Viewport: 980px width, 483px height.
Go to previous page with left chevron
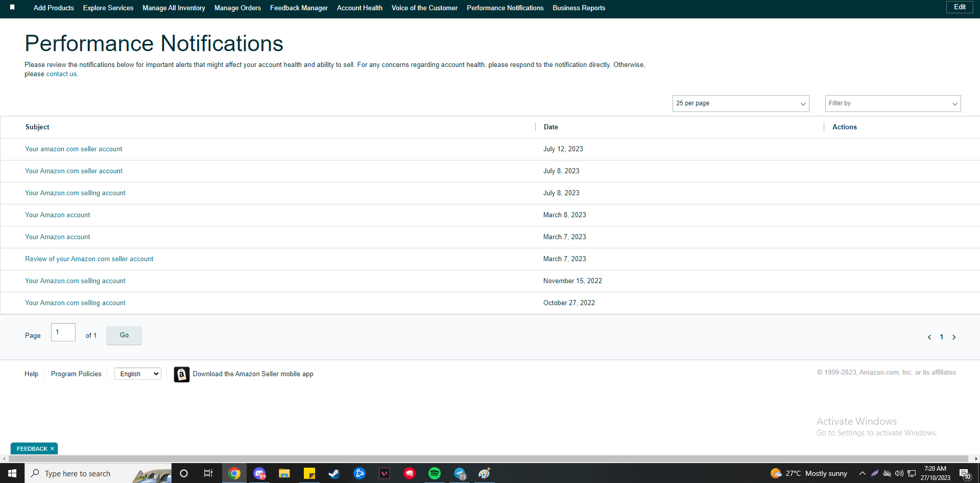[929, 337]
